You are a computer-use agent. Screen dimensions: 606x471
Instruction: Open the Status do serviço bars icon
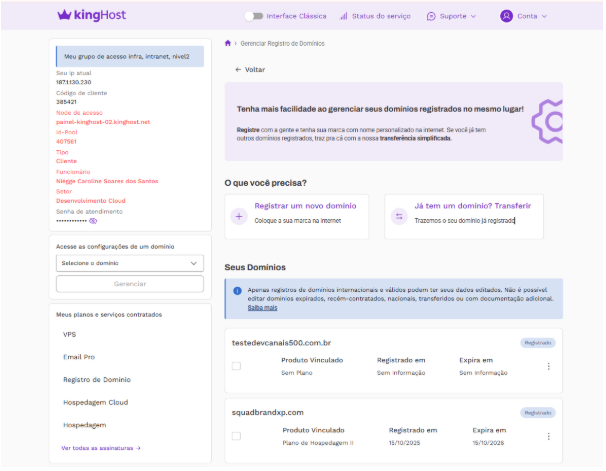[x=343, y=16]
